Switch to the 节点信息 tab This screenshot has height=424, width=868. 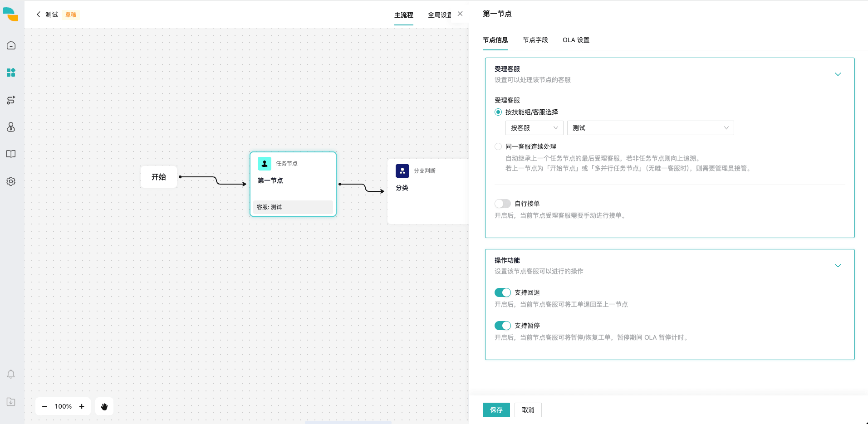click(495, 40)
